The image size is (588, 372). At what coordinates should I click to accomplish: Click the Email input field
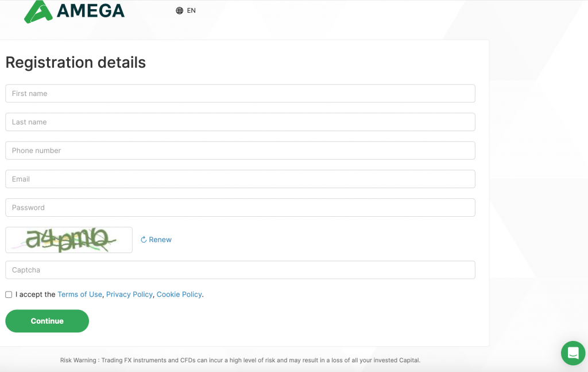[x=240, y=179]
